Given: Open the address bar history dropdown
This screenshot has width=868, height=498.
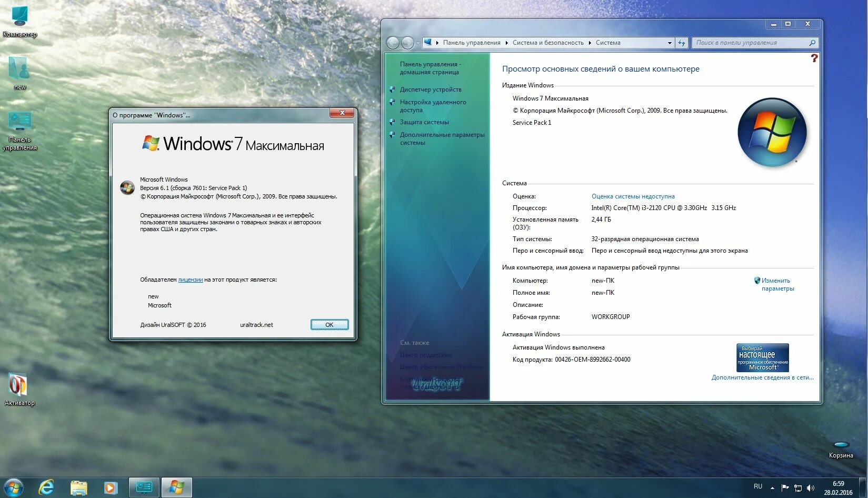Looking at the screenshot, I should click(x=670, y=43).
